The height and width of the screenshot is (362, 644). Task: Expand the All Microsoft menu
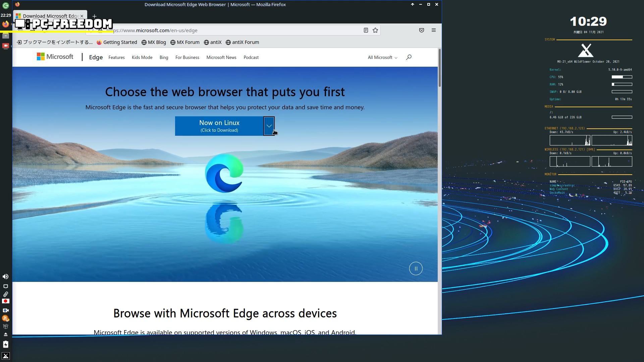tap(382, 58)
